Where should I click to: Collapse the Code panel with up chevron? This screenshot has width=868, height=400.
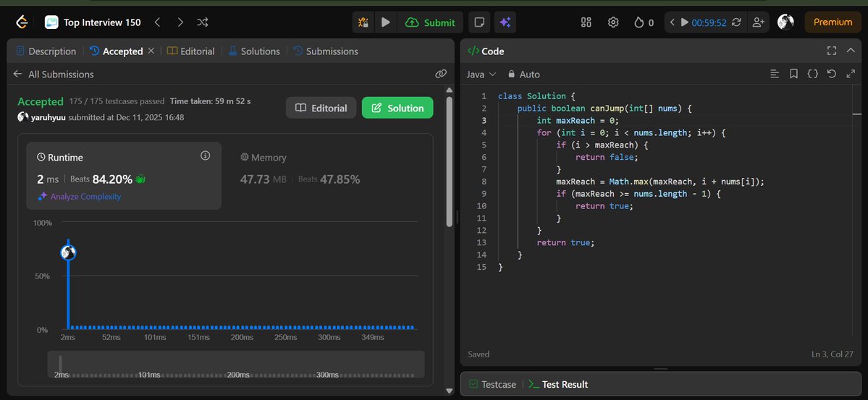coord(851,51)
